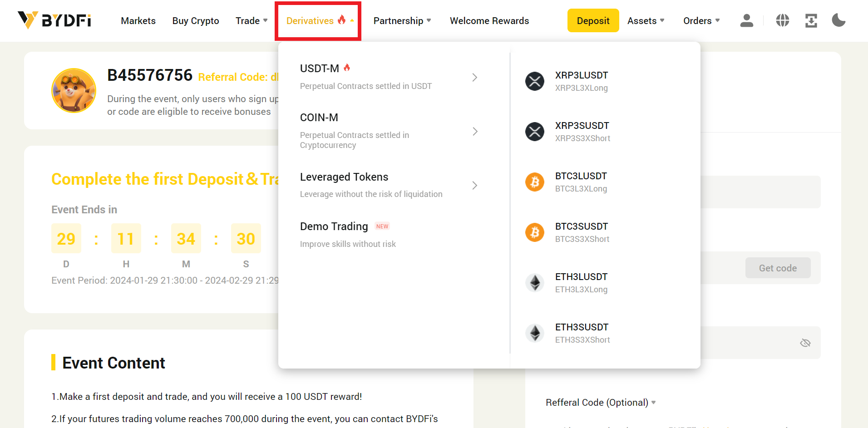This screenshot has width=868, height=428.
Task: Click the NEW badge beside Demo Trading
Action: [x=382, y=226]
